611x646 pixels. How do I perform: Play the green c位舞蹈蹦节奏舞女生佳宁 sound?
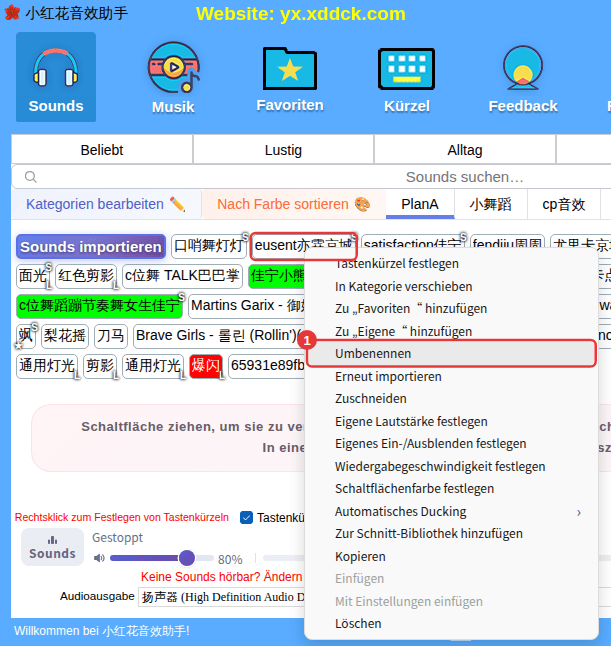[x=99, y=306]
